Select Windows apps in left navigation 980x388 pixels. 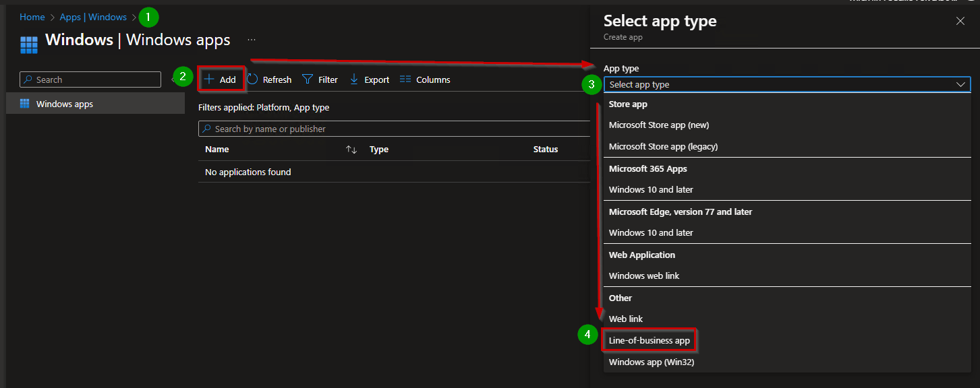coord(95,104)
